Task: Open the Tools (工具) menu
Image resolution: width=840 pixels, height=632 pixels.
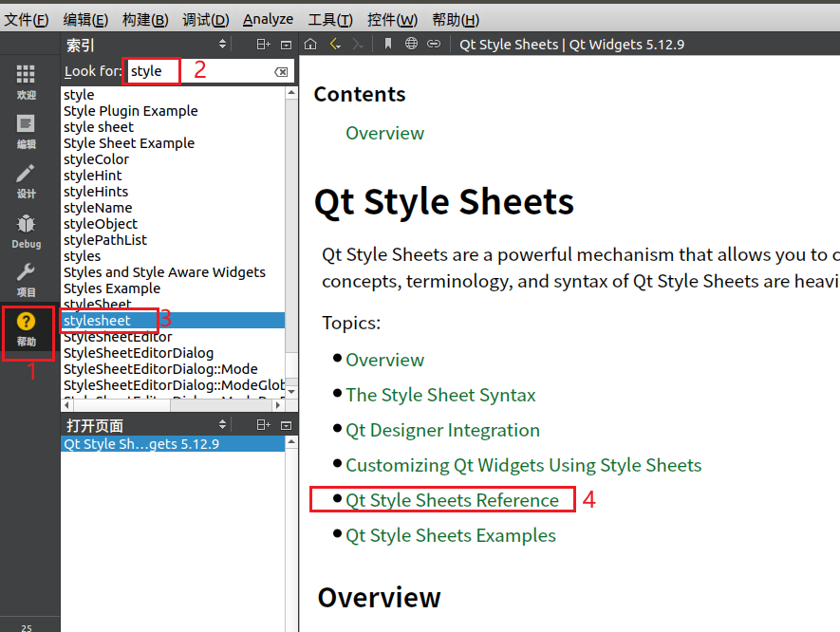Action: coord(330,20)
